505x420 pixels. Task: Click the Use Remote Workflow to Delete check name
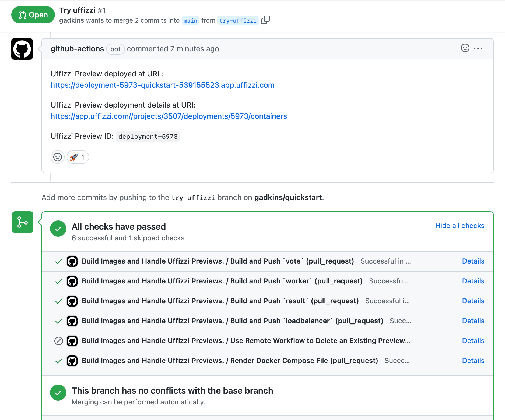click(246, 341)
